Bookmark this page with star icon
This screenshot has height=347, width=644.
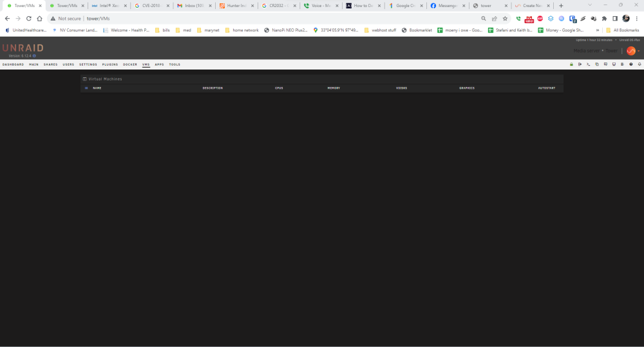tap(505, 19)
